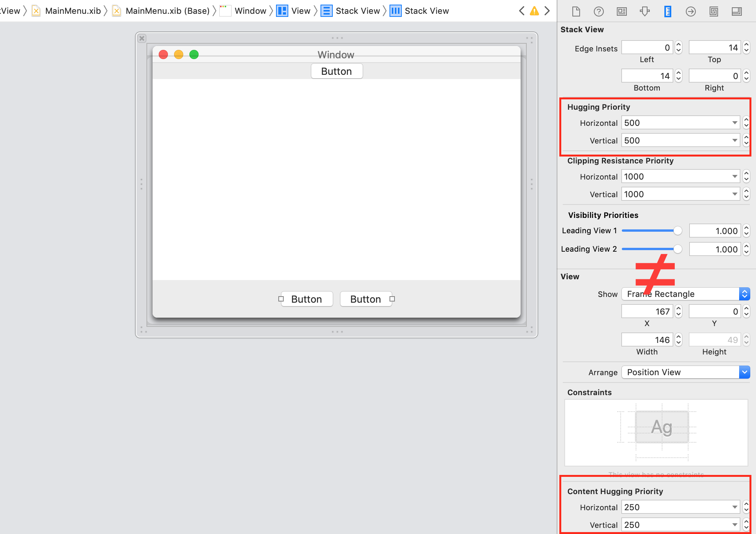Open the View Effects inspector
Viewport: 756px width, 534px height.
click(x=736, y=12)
